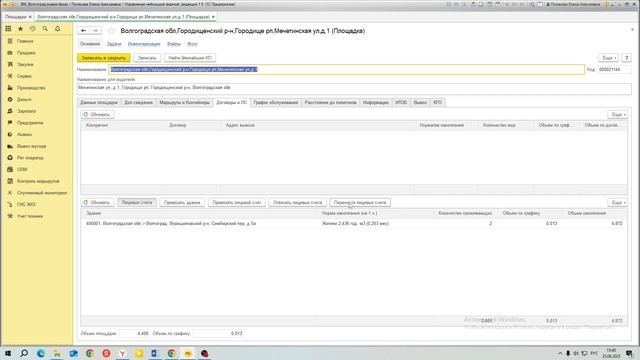This screenshot has height=360, width=640.
Task: Switch to the Информация tab
Action: (376, 102)
